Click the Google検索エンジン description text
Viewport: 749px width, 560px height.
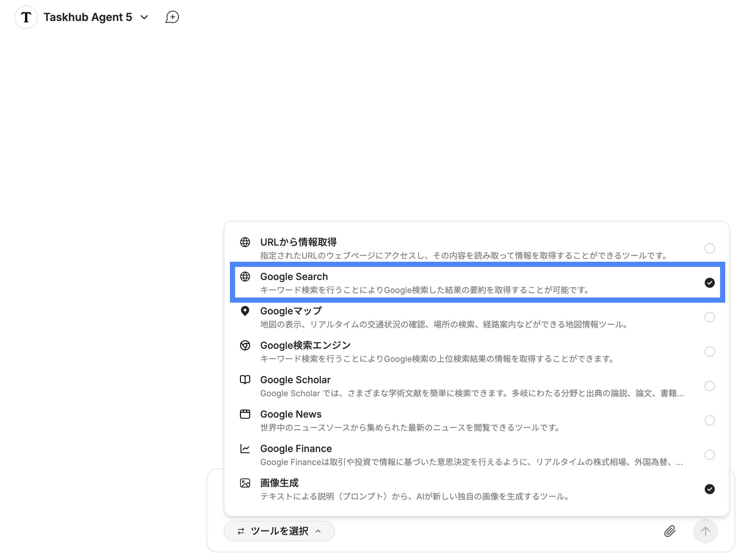[437, 359]
